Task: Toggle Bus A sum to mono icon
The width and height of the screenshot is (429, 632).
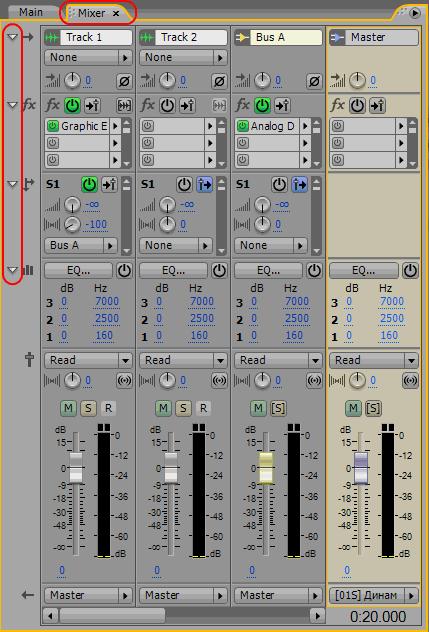Action: click(314, 380)
